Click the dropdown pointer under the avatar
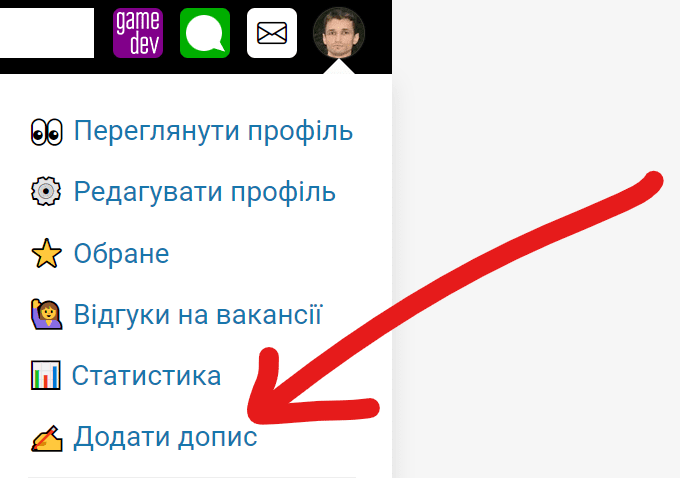This screenshot has width=680, height=478. (x=339, y=67)
